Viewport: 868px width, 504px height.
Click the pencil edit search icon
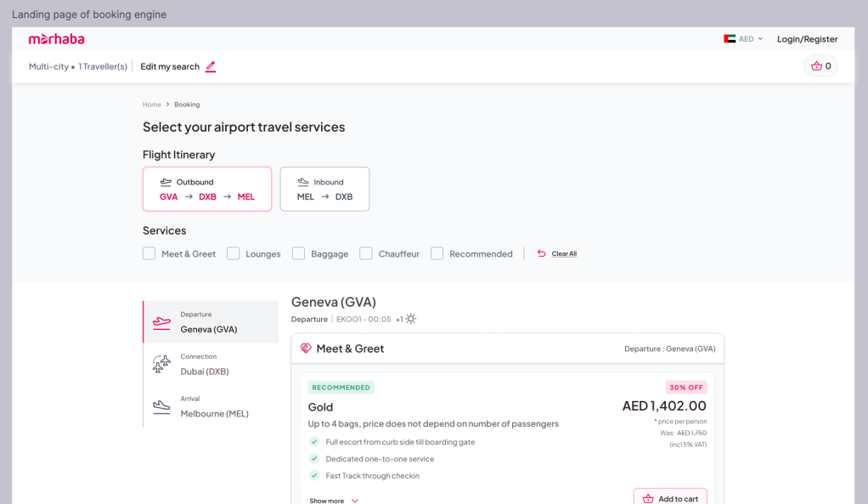click(x=211, y=67)
